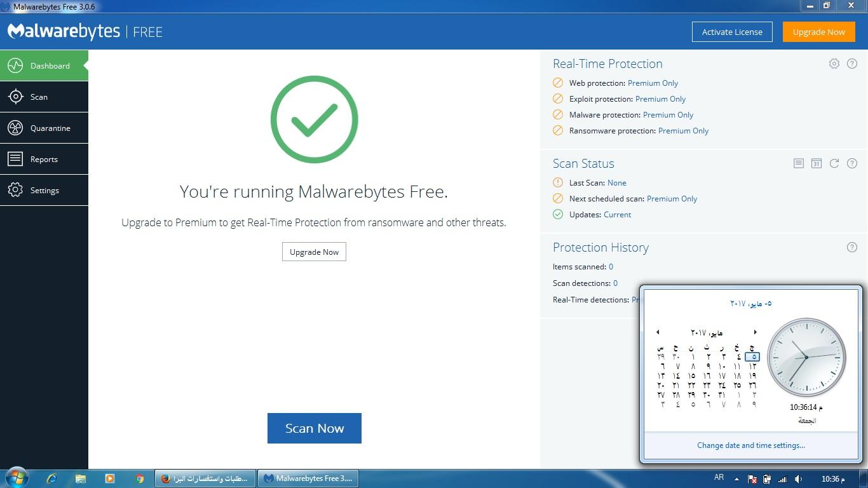Open Action Center flag tray icon
Viewport: 868px width, 488px height.
coord(752,479)
